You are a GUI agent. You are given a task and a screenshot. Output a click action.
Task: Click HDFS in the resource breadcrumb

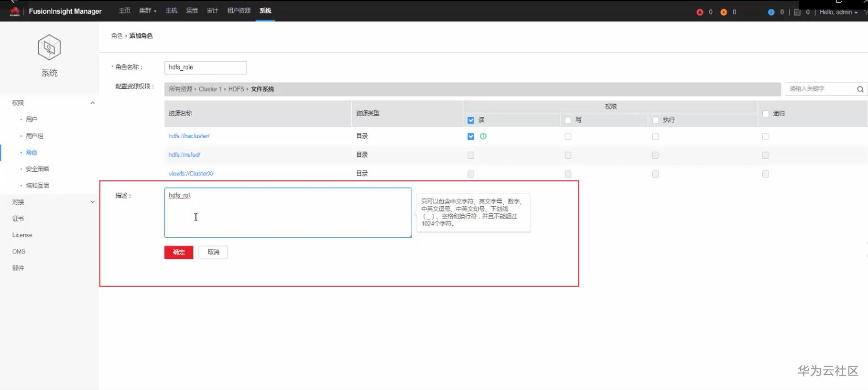[x=236, y=89]
